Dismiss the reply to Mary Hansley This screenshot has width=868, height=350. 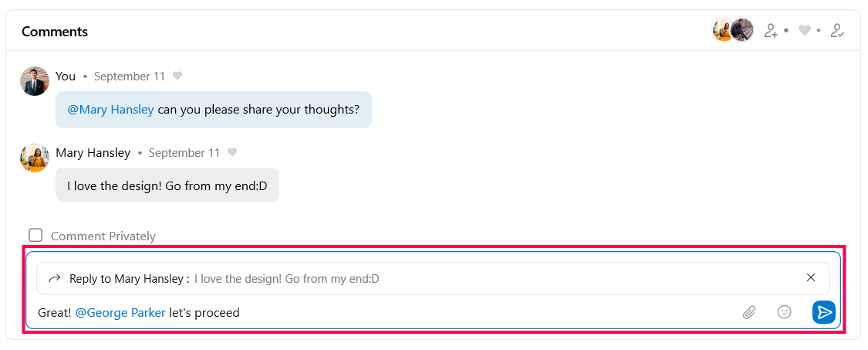pos(811,278)
